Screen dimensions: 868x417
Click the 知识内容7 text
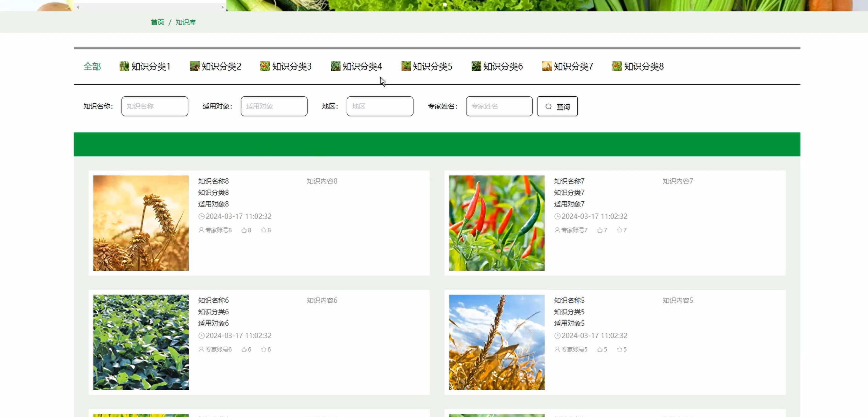pos(677,181)
